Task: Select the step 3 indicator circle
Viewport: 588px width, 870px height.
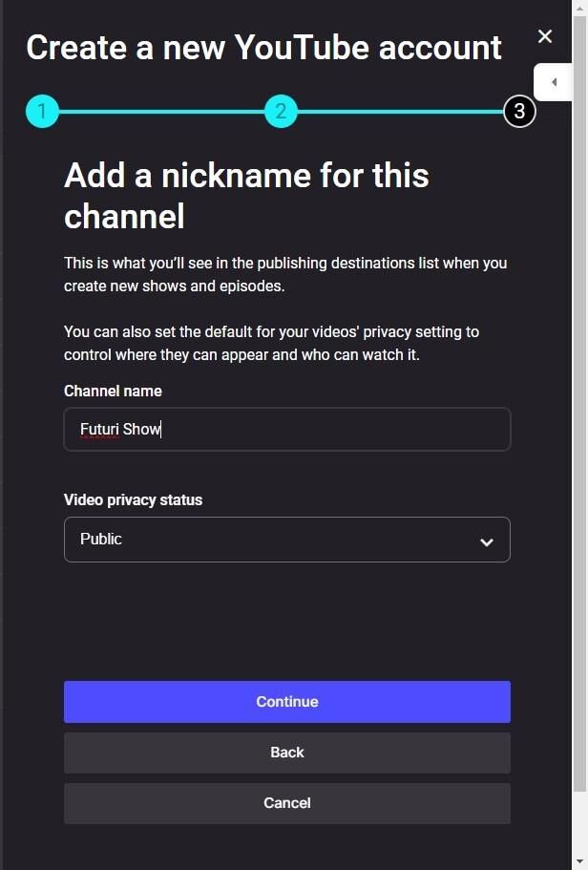Action: click(x=519, y=112)
